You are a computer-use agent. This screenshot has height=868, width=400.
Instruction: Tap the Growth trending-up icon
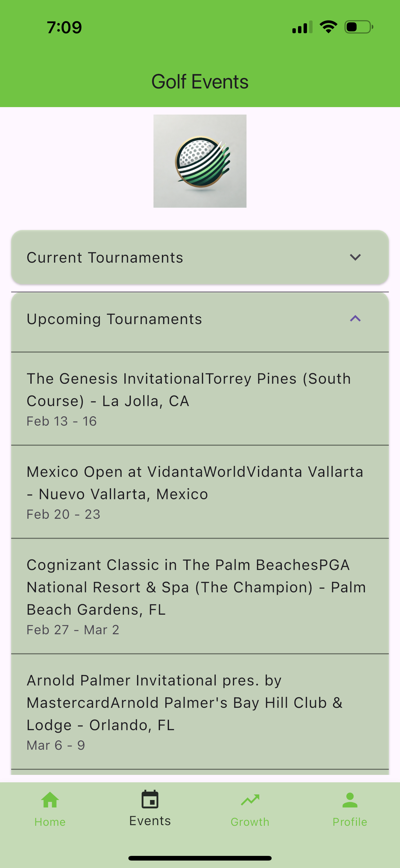(250, 800)
